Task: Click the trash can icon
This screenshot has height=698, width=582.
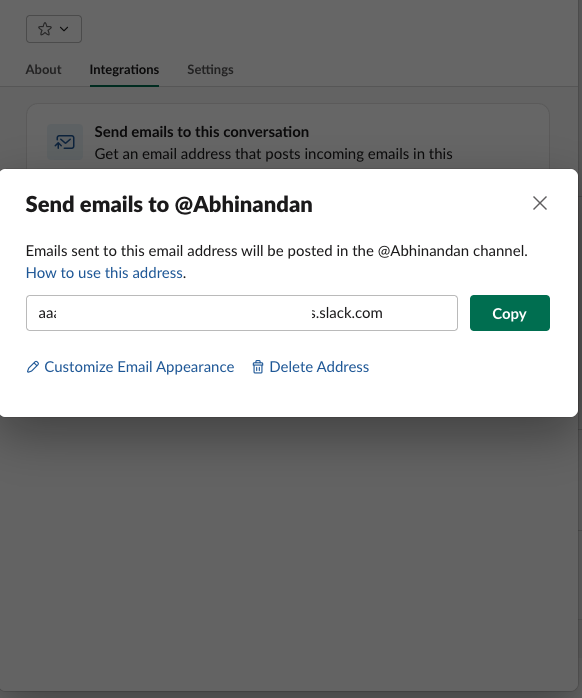Action: (258, 367)
